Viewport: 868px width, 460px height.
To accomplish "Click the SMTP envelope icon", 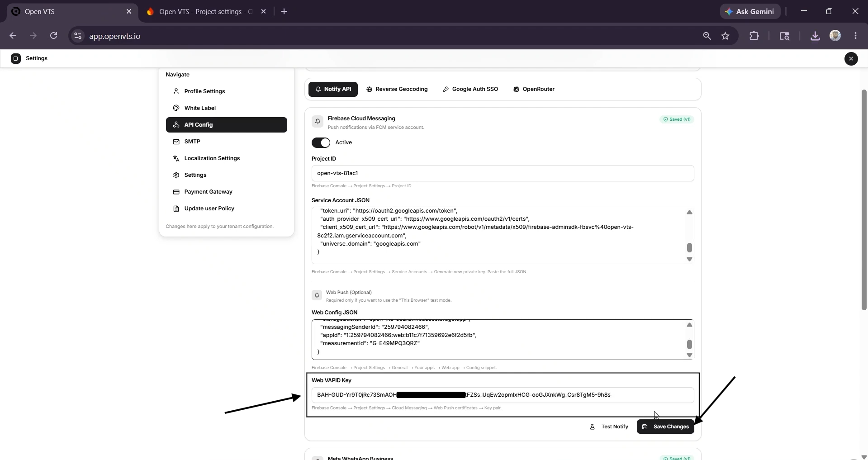I will click(176, 142).
